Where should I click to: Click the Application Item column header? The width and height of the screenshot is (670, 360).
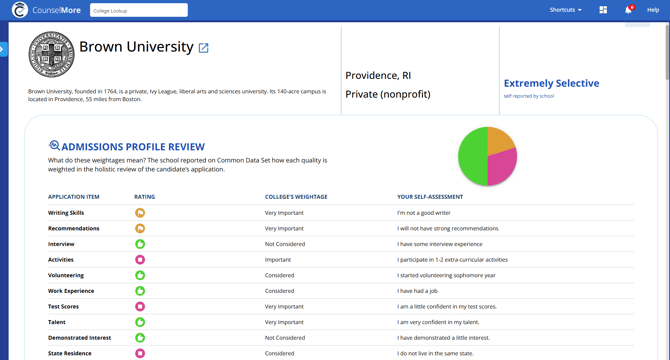[73, 197]
